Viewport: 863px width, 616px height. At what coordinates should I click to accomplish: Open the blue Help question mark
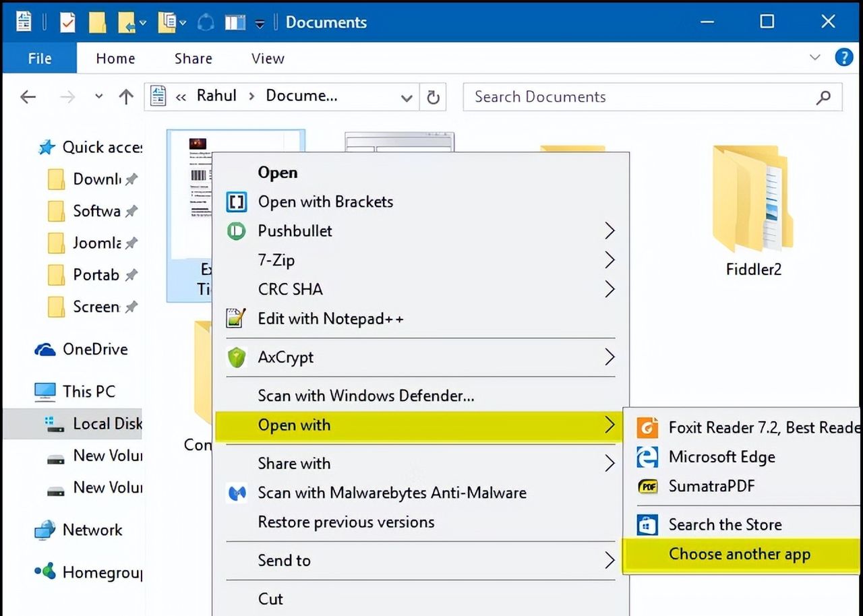pos(843,58)
